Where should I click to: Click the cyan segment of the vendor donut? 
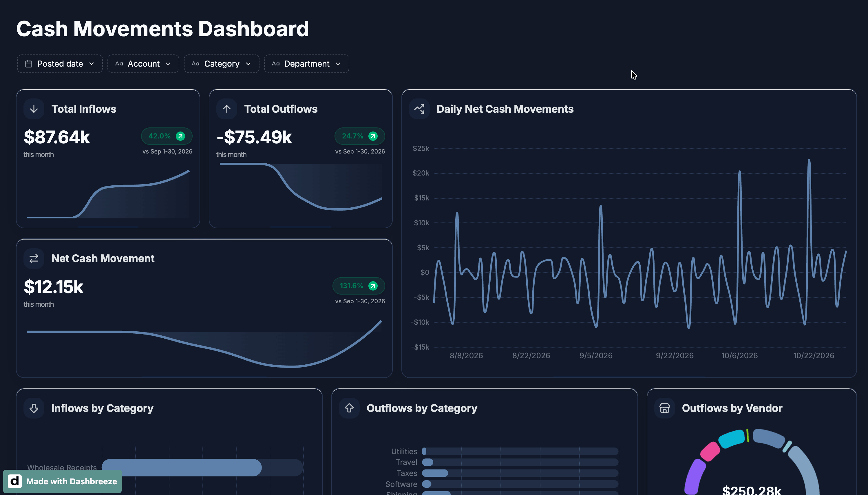pyautogui.click(x=732, y=439)
